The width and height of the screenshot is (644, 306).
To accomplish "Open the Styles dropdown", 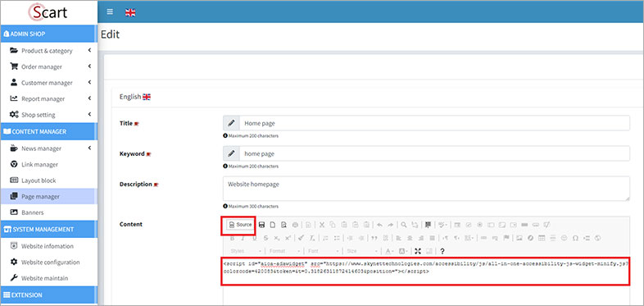I will (247, 251).
